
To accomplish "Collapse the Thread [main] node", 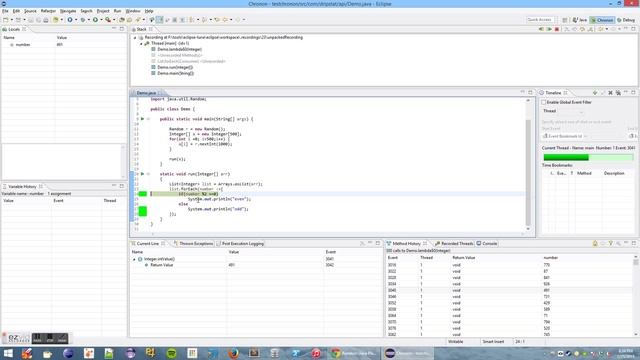I will click(141, 43).
